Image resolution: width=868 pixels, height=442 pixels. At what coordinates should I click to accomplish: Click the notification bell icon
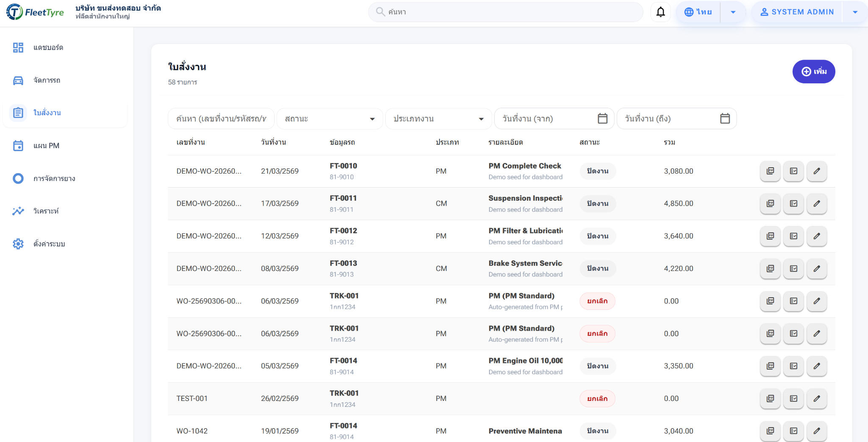pos(660,12)
